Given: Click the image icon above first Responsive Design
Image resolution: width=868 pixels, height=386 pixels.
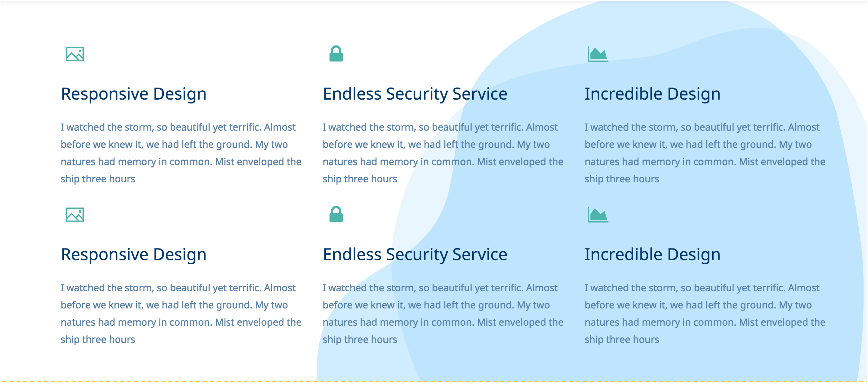Looking at the screenshot, I should pyautogui.click(x=75, y=54).
